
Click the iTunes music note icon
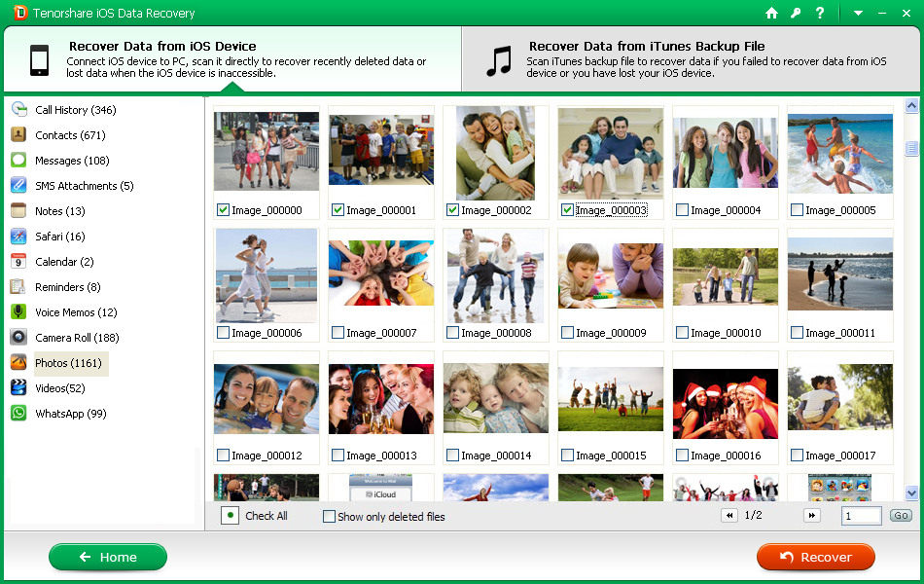pyautogui.click(x=499, y=61)
